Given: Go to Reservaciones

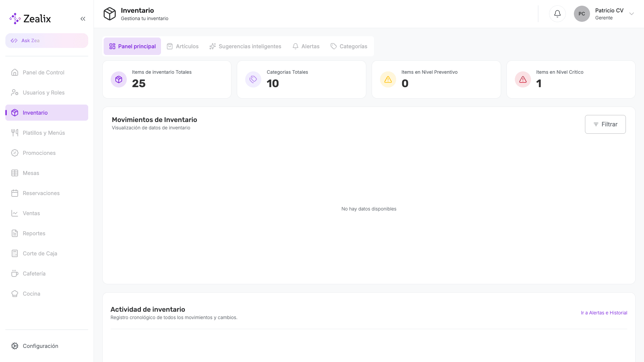Looking at the screenshot, I should [x=47, y=193].
